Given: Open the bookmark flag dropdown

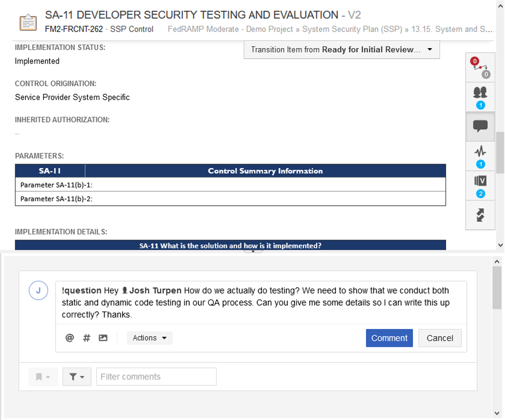Looking at the screenshot, I should 43,377.
